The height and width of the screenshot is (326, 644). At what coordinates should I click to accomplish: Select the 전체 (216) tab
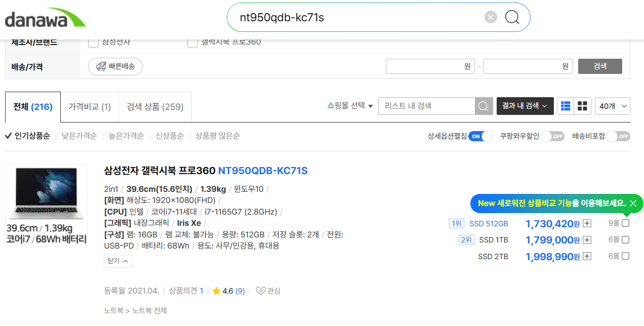pyautogui.click(x=33, y=107)
